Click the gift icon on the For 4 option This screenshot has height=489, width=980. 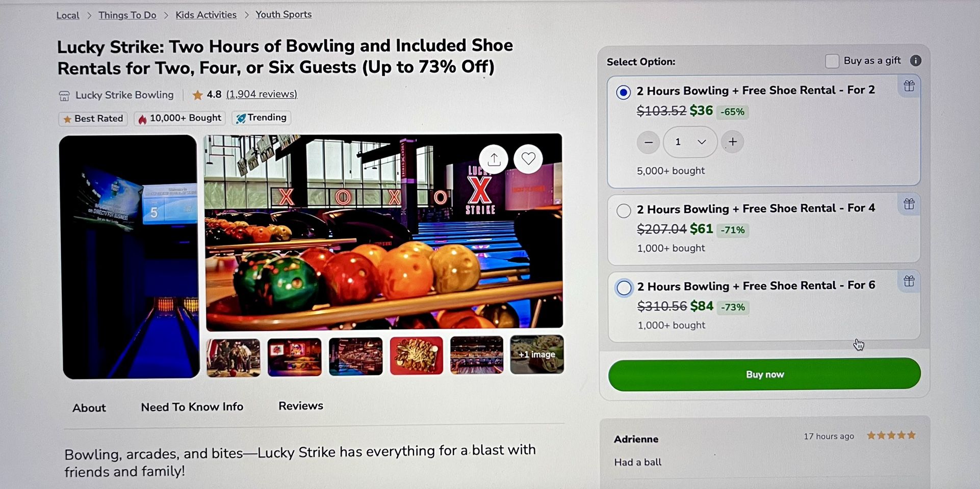909,204
